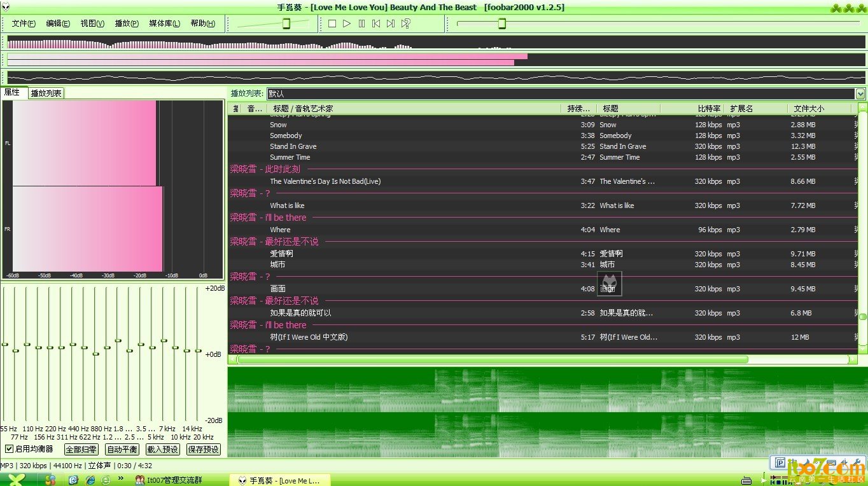Click the volume slider handle
This screenshot has width=868, height=486.
(286, 24)
